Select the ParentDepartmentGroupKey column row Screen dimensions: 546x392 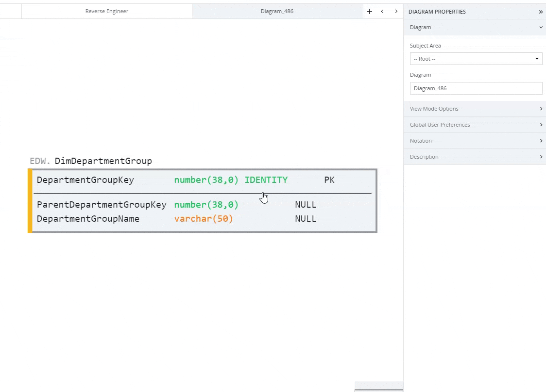146,204
